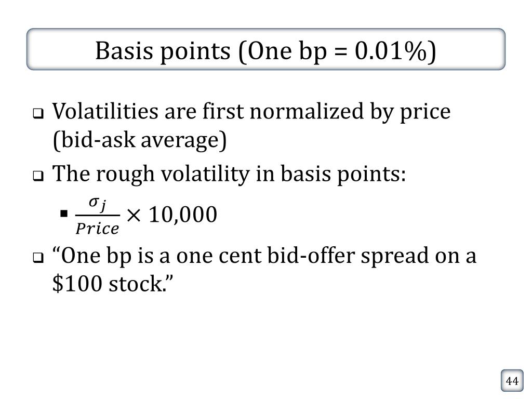Click the word 'Price' in the denominator
Viewport: 532px width, 399px height.
[97, 229]
